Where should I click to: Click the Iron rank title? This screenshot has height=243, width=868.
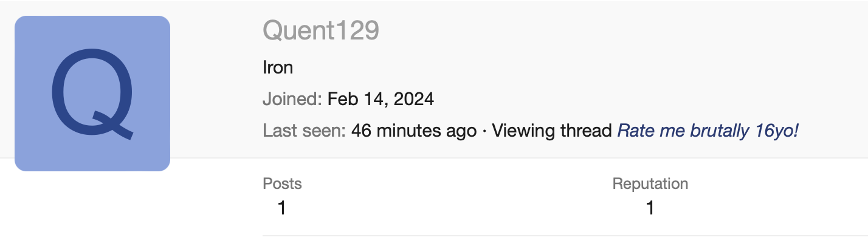277,67
